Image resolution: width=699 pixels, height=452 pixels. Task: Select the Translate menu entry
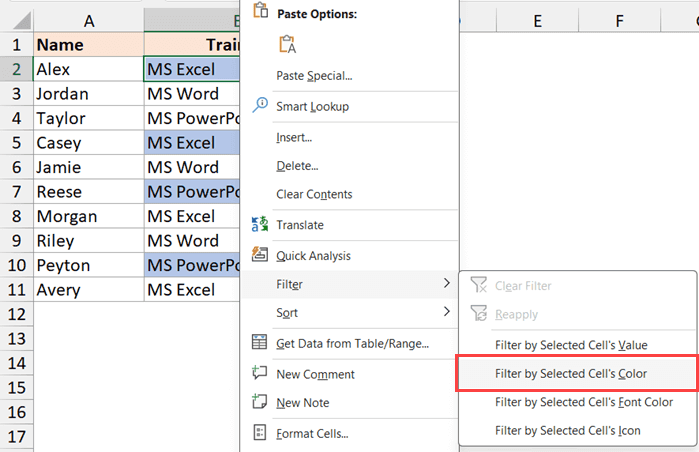(x=300, y=225)
